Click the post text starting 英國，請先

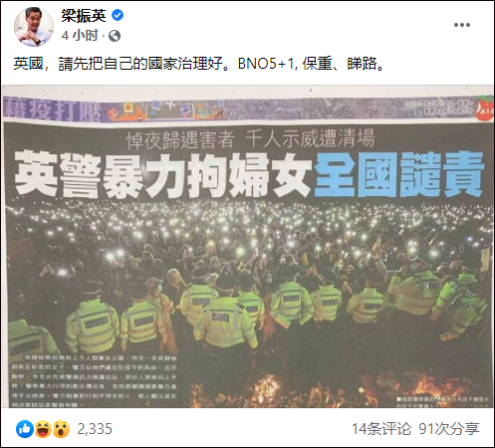pyautogui.click(x=199, y=64)
